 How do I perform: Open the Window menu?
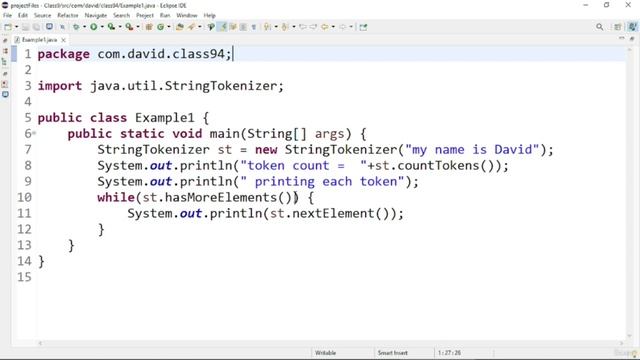point(187,15)
